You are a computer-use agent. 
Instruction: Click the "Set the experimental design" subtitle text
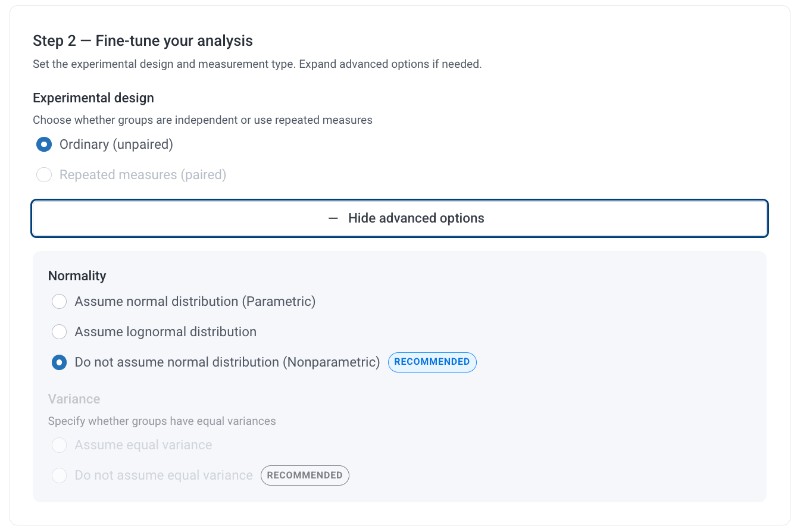pyautogui.click(x=257, y=64)
